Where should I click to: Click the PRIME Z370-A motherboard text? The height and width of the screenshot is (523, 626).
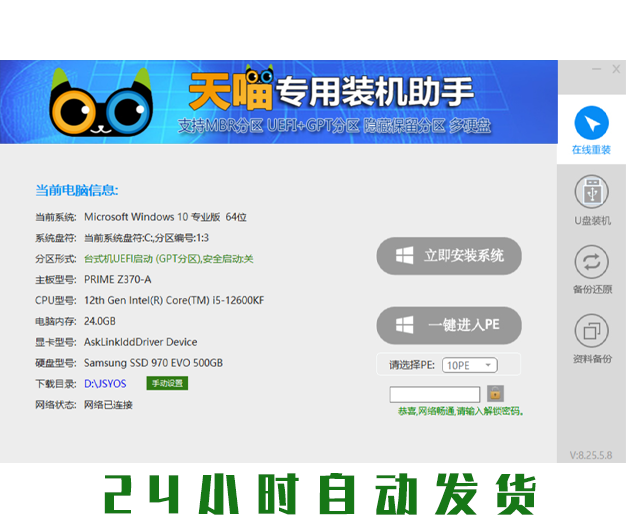click(x=117, y=279)
